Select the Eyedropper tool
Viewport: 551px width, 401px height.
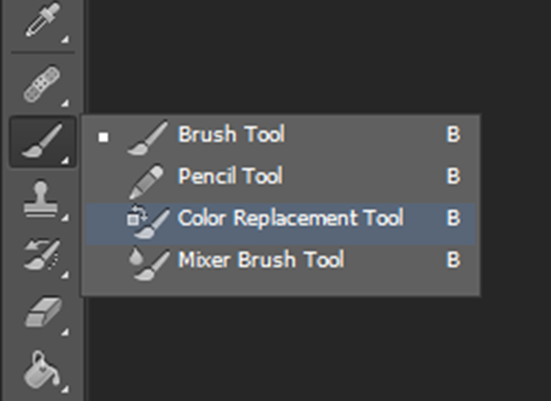point(42,21)
